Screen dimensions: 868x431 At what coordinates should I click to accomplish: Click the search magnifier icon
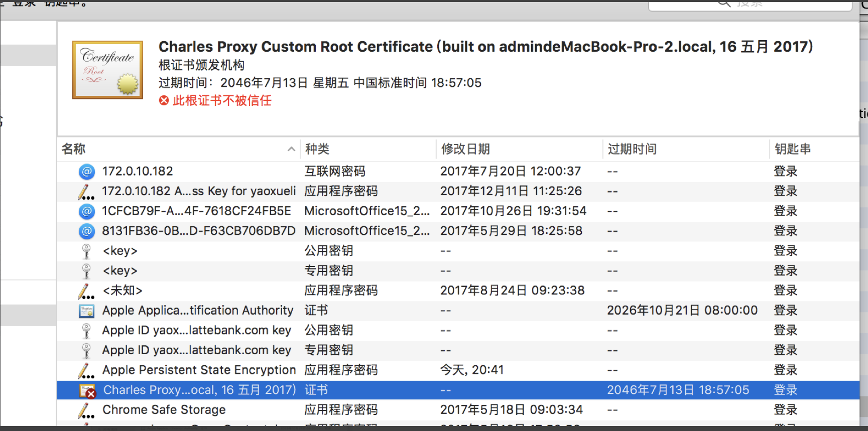[x=723, y=4]
